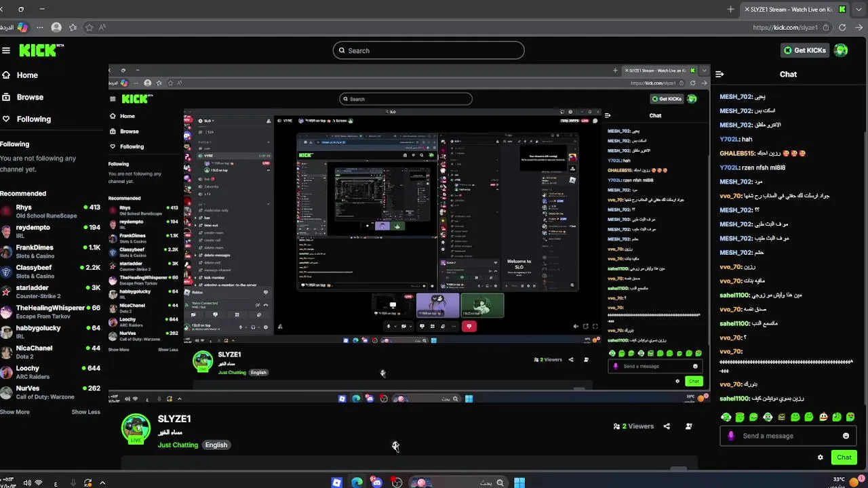
Task: Open chat settings with the gear icon
Action: coord(820,457)
